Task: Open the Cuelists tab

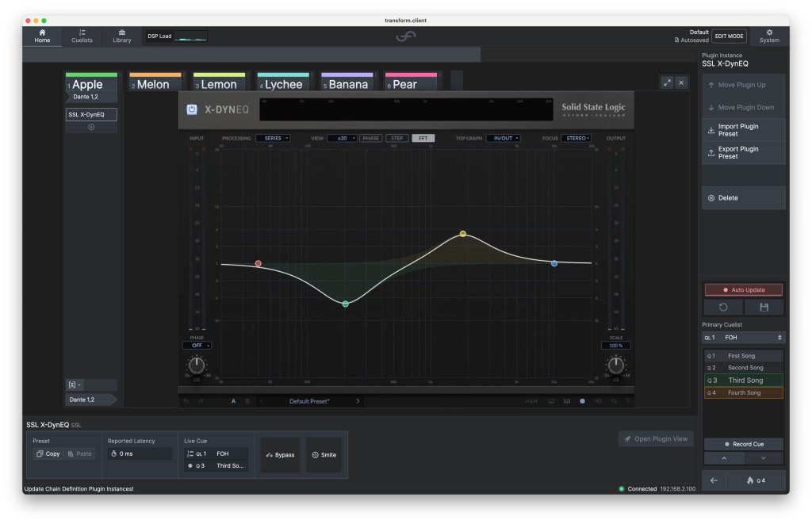Action: pyautogui.click(x=82, y=36)
